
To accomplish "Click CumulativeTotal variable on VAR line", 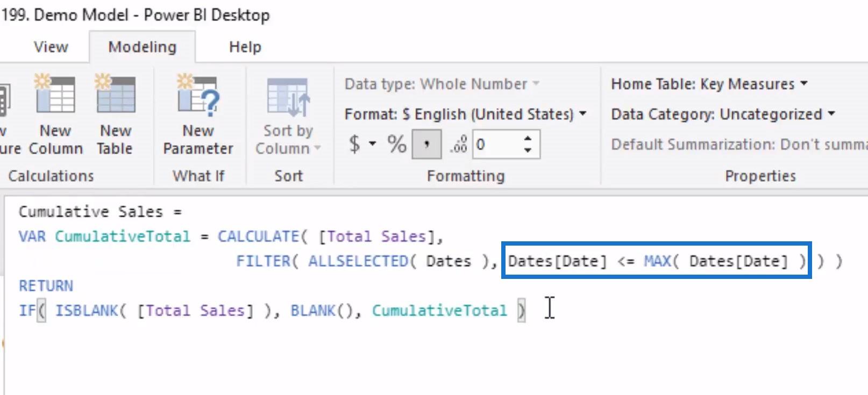I will tap(123, 236).
